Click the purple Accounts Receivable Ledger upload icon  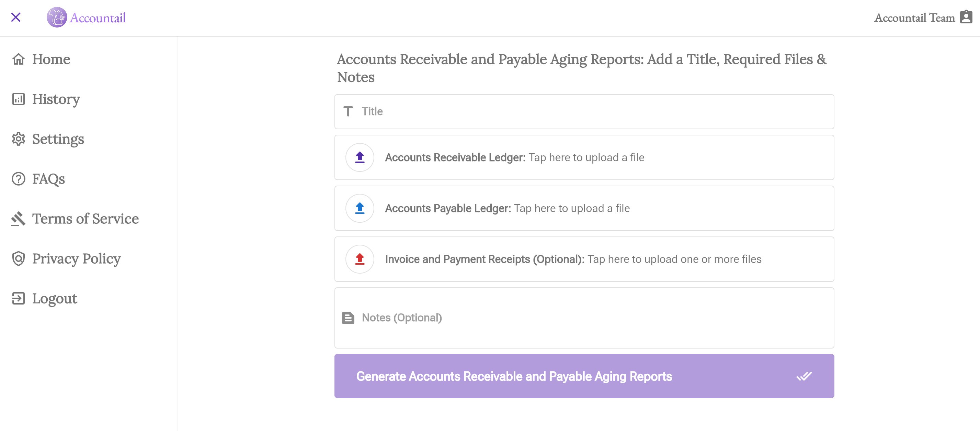point(359,157)
